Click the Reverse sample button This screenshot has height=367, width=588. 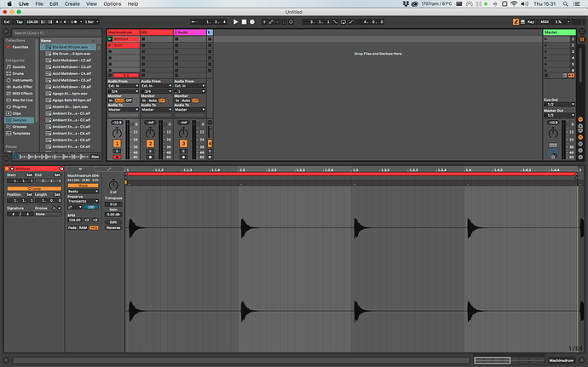pyautogui.click(x=113, y=227)
